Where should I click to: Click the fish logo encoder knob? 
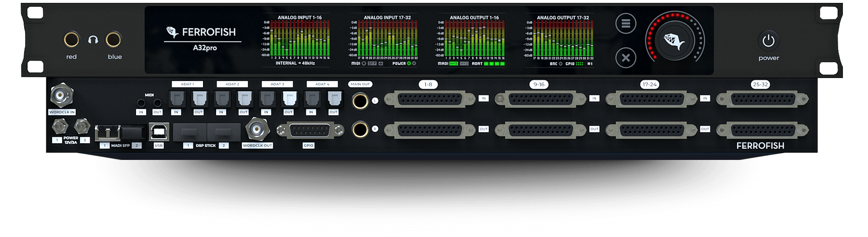pyautogui.click(x=675, y=41)
